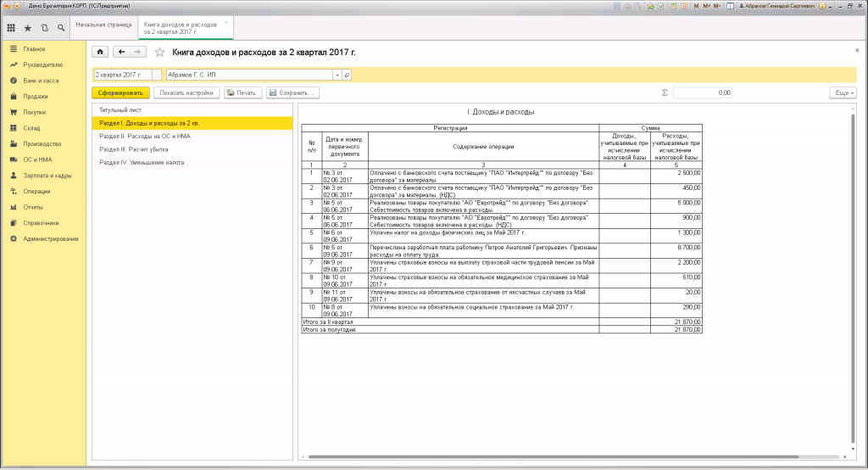Expand title bar dropdown arrow next to info

(x=831, y=7)
